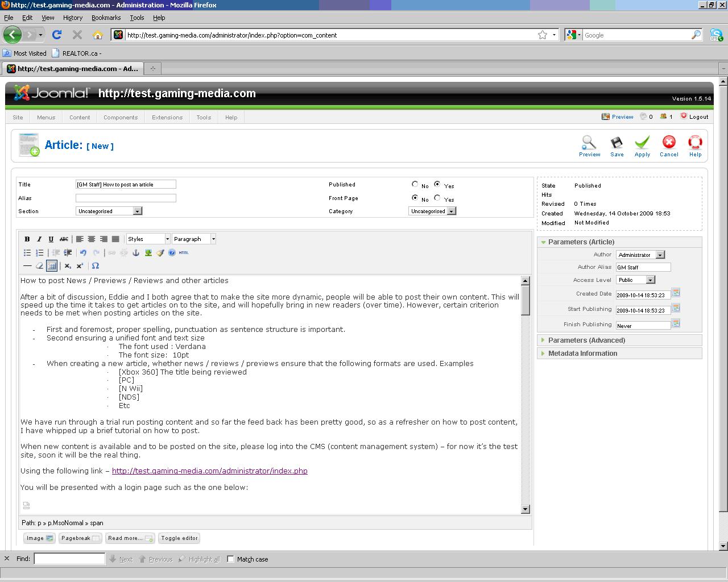The width and height of the screenshot is (728, 582).
Task: Open the Joomla Menus menu
Action: 46,117
